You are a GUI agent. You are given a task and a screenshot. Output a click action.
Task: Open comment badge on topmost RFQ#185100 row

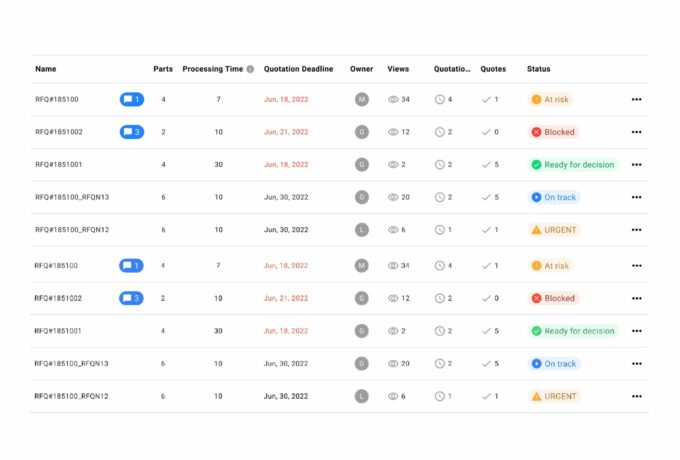coord(131,99)
